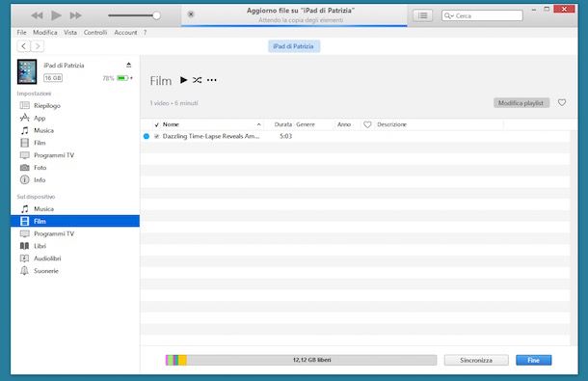The height and width of the screenshot is (381, 588).
Task: Open the File menu
Action: click(22, 33)
